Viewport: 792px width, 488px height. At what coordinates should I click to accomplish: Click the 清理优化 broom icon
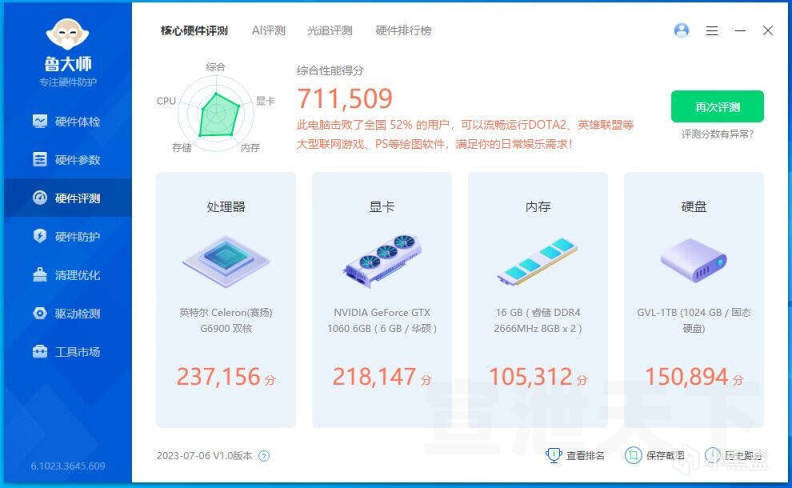coord(40,274)
